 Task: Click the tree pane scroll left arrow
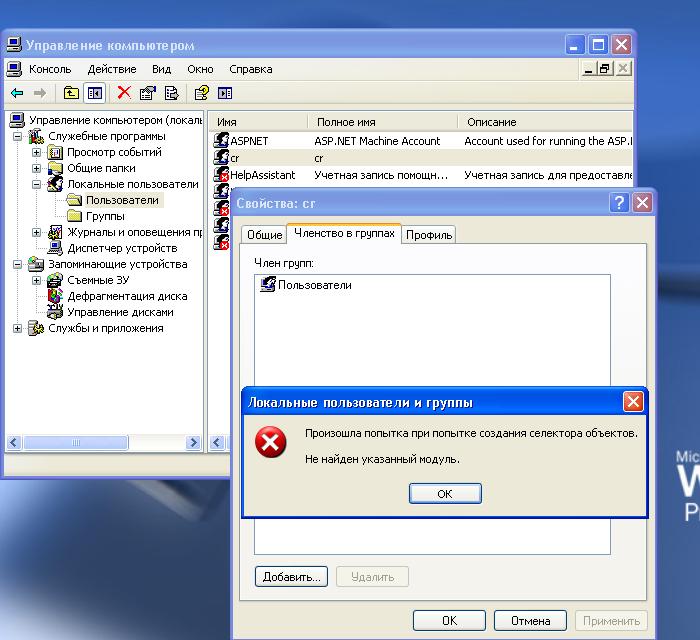click(14, 443)
